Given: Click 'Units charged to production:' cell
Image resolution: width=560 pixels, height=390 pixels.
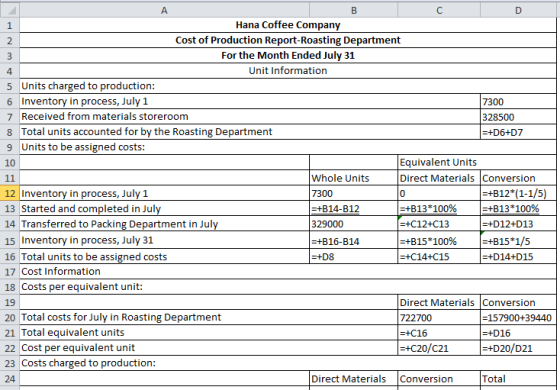Looking at the screenshot, I should (288, 86).
